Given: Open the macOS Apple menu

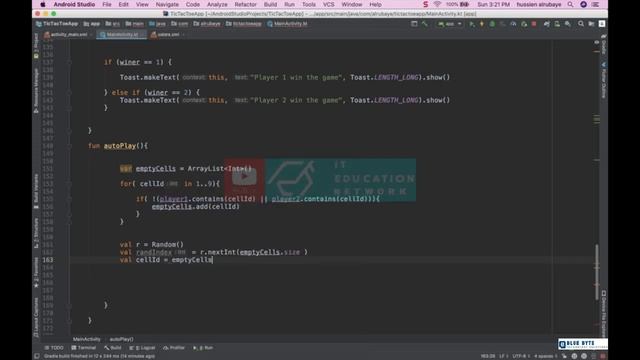Looking at the screenshot, I should pos(42,4).
